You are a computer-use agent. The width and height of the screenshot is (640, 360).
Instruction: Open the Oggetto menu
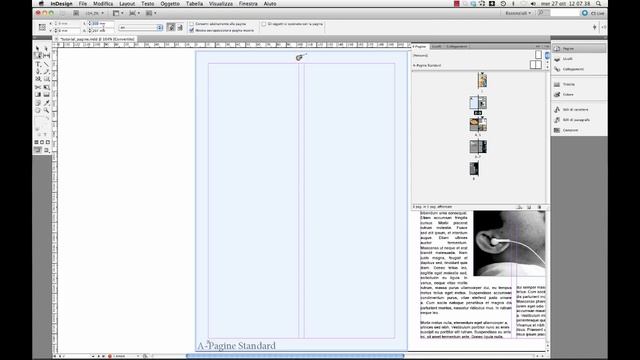pyautogui.click(x=170, y=3)
